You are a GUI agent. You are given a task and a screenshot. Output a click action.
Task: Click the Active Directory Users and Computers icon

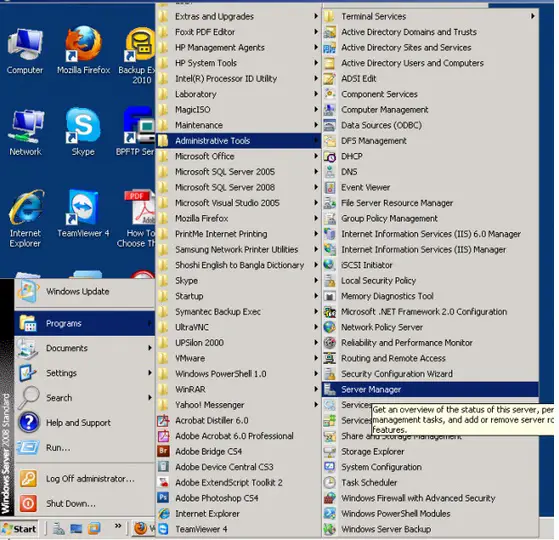click(330, 63)
